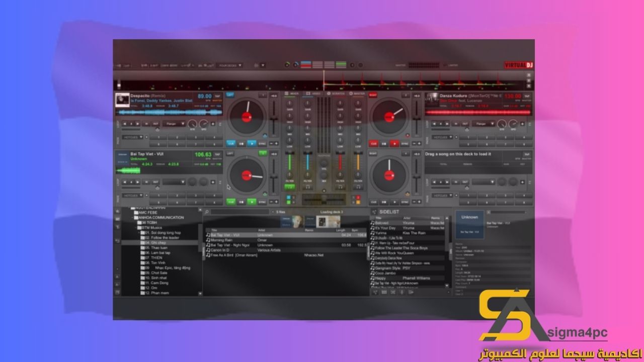Image resolution: width=644 pixels, height=362 pixels.
Task: Play the green Bai Tap Viet deck
Action: tap(252, 202)
